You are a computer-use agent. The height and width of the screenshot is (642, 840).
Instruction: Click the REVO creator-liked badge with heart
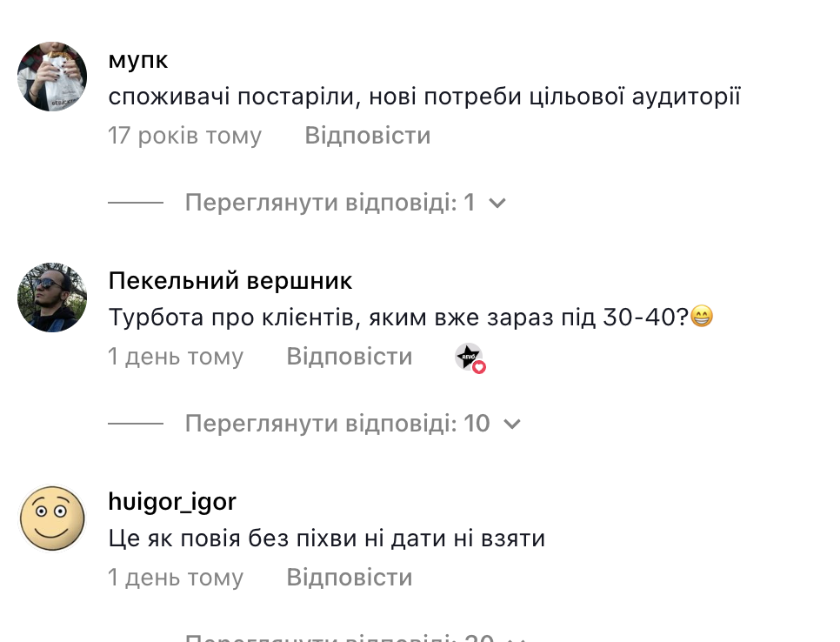click(470, 358)
